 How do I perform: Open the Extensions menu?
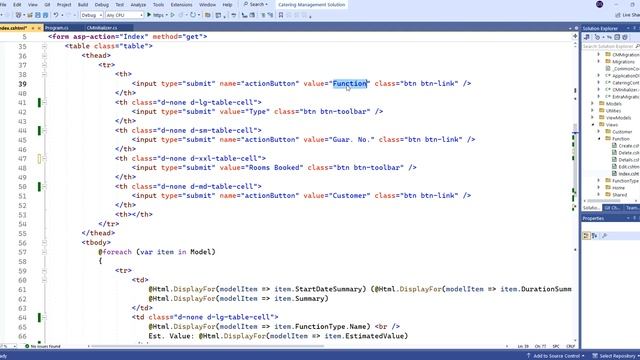click(181, 4)
